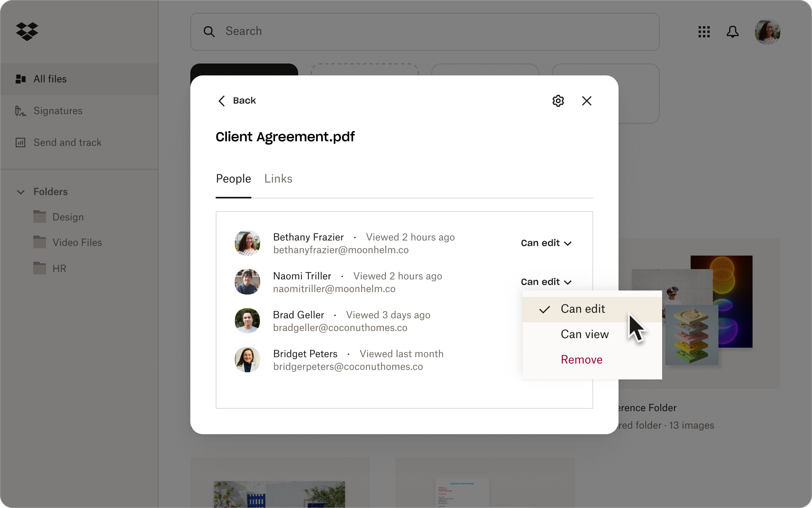The height and width of the screenshot is (508, 812).
Task: Open the settings gear icon
Action: click(558, 100)
